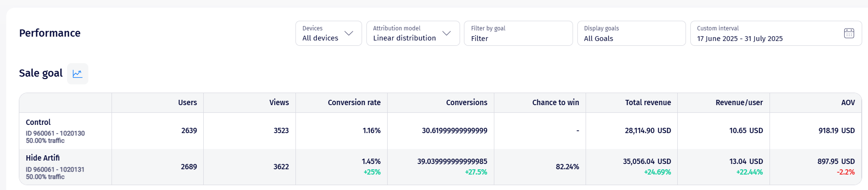Image resolution: width=868 pixels, height=190 pixels.
Task: Click the +27.5% conversions uplift
Action: pyautogui.click(x=476, y=172)
